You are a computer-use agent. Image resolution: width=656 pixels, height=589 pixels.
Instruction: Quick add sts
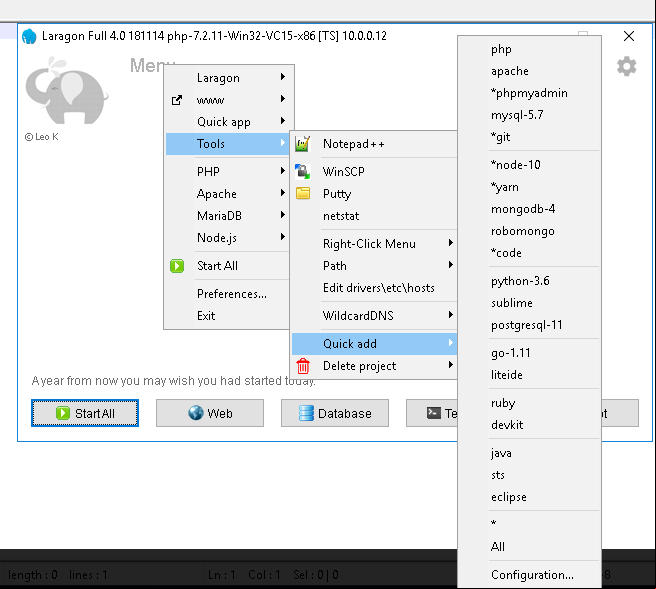[x=530, y=475]
